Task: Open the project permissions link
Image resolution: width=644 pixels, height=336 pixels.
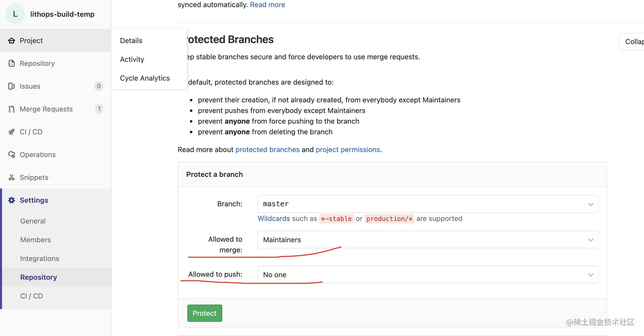Action: point(348,150)
